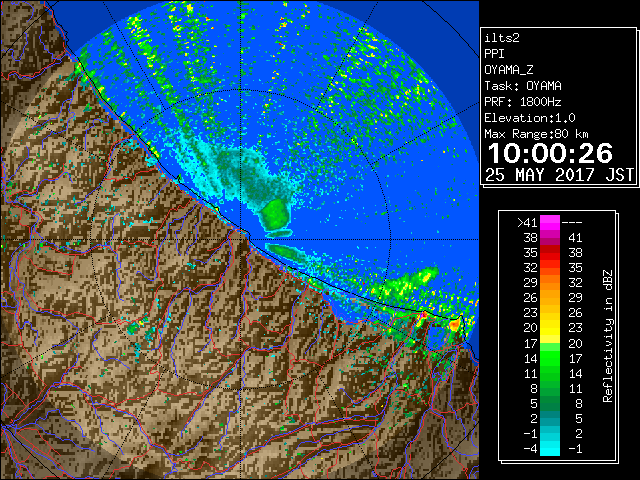Click the '>41' legend label

pos(527,223)
